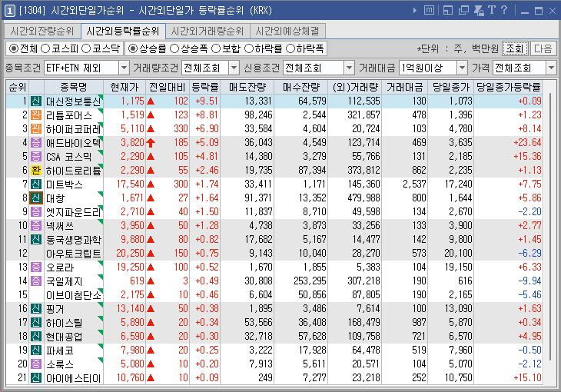Click the play arrow icon in title bar
The image size is (561, 392).
point(415,11)
